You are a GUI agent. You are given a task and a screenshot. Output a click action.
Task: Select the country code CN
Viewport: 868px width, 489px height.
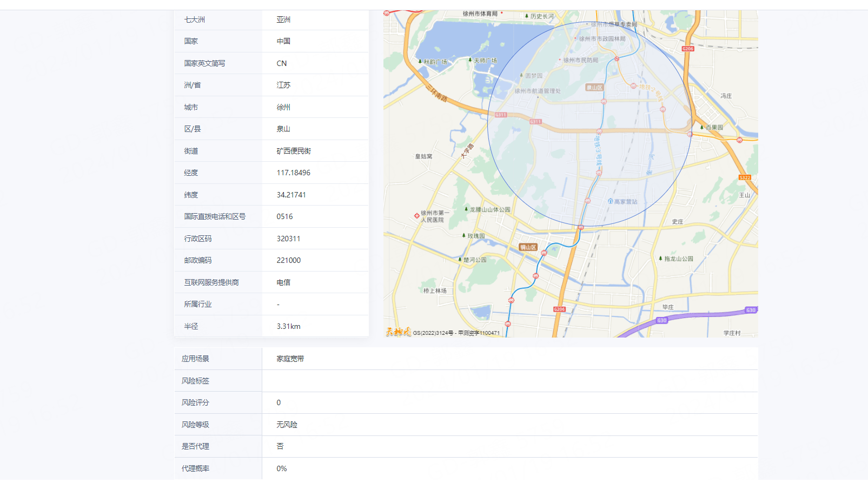pos(282,63)
